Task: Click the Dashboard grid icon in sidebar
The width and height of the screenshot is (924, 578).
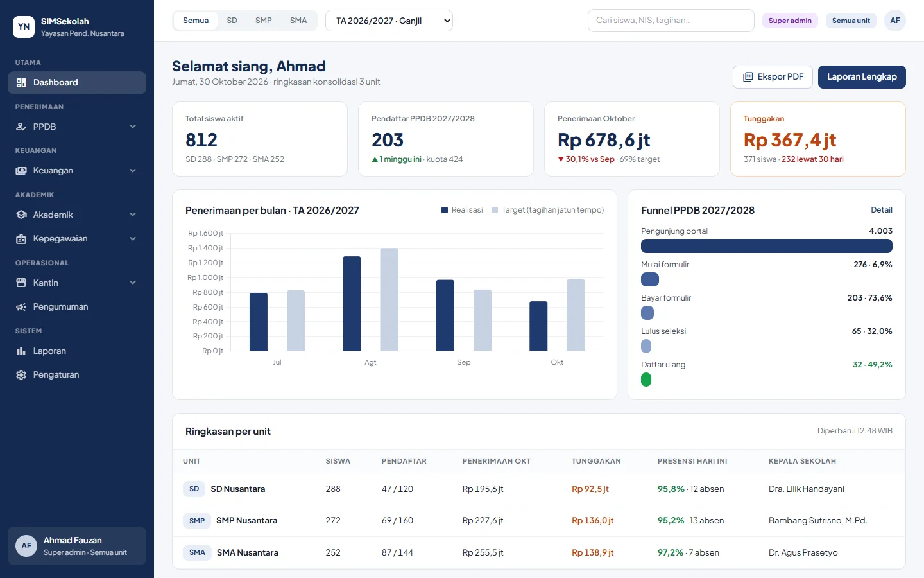Action: tap(21, 83)
